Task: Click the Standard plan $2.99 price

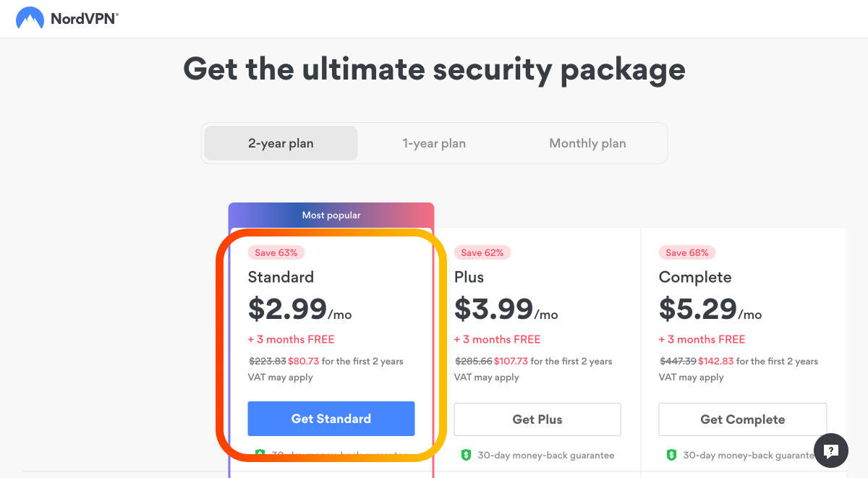Action: pos(288,310)
